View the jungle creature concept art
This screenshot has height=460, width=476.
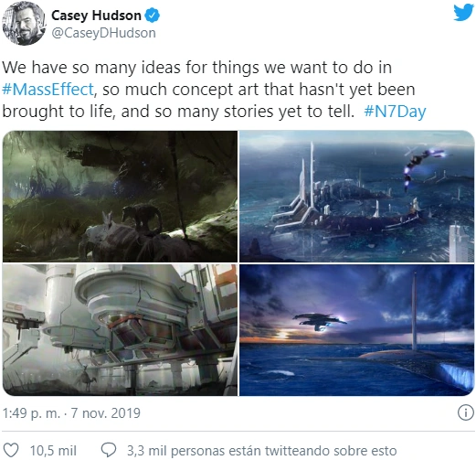(120, 197)
